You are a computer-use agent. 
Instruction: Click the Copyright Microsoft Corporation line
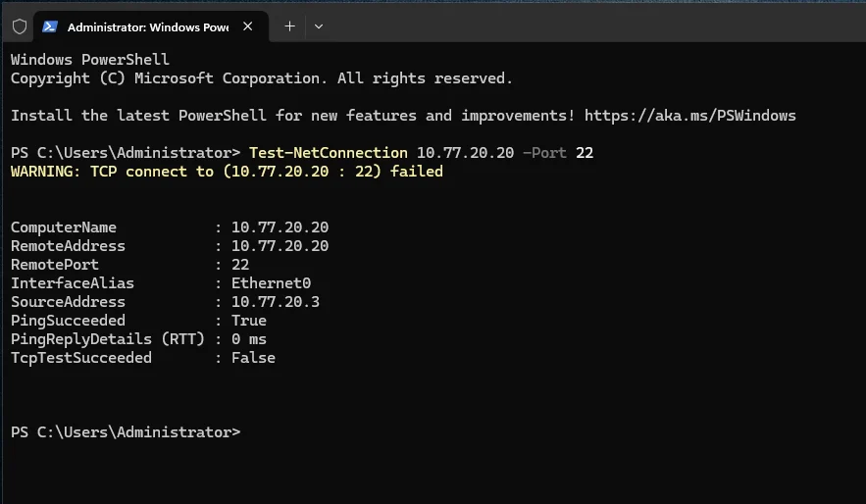click(x=262, y=78)
